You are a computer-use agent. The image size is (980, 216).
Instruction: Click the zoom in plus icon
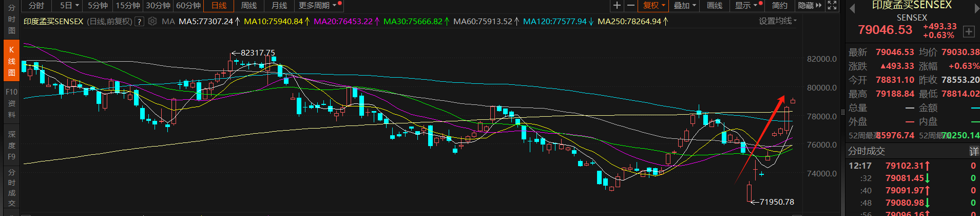[x=617, y=6]
